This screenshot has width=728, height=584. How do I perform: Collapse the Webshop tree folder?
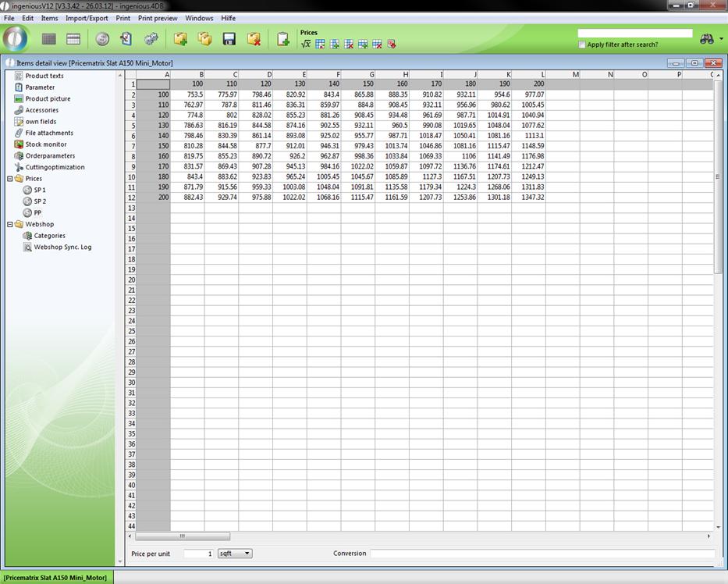coord(9,224)
